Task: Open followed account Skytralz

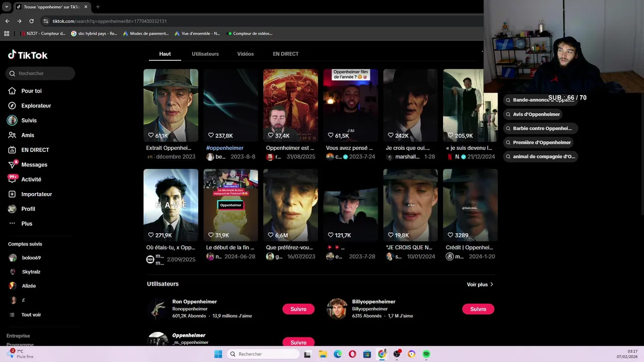Action: 31,271
